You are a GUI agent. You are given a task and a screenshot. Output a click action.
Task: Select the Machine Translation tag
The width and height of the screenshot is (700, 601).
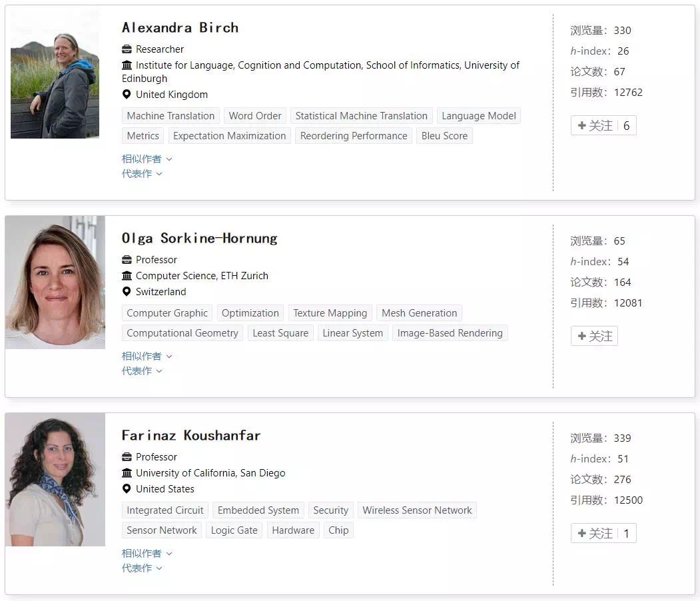tap(171, 116)
